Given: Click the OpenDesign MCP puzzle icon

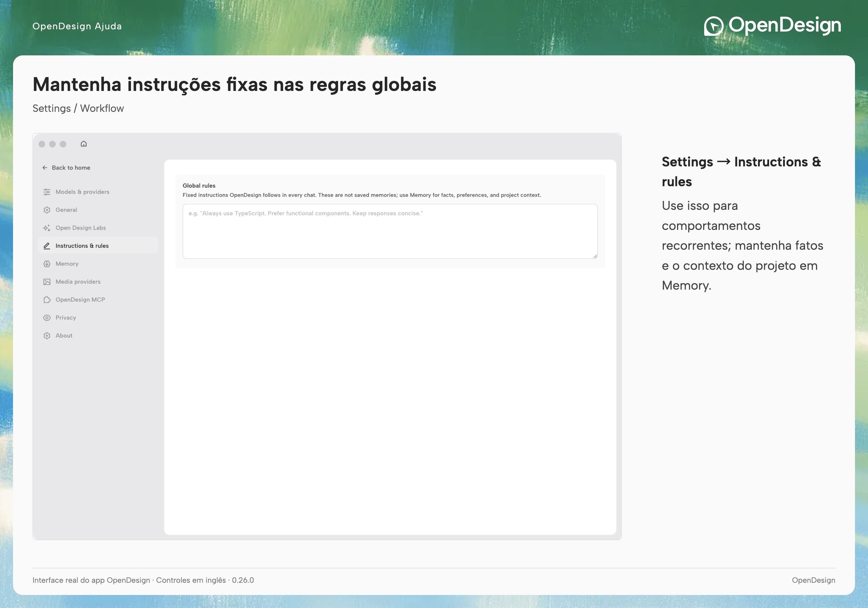Looking at the screenshot, I should pyautogui.click(x=47, y=300).
